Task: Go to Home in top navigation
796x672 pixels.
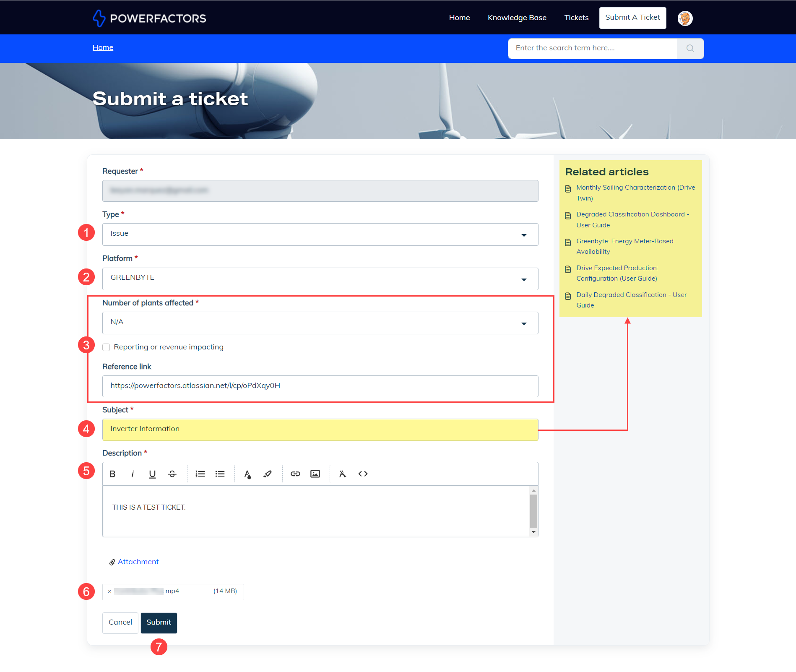Action: click(459, 18)
